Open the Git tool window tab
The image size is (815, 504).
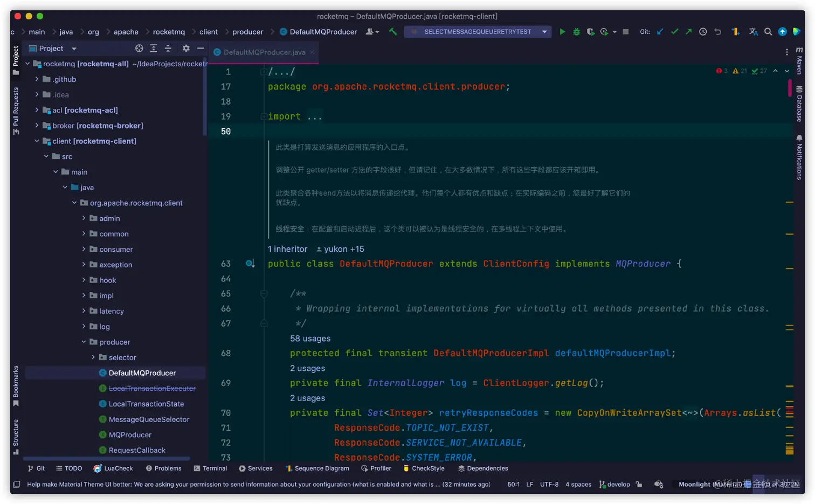tap(36, 468)
